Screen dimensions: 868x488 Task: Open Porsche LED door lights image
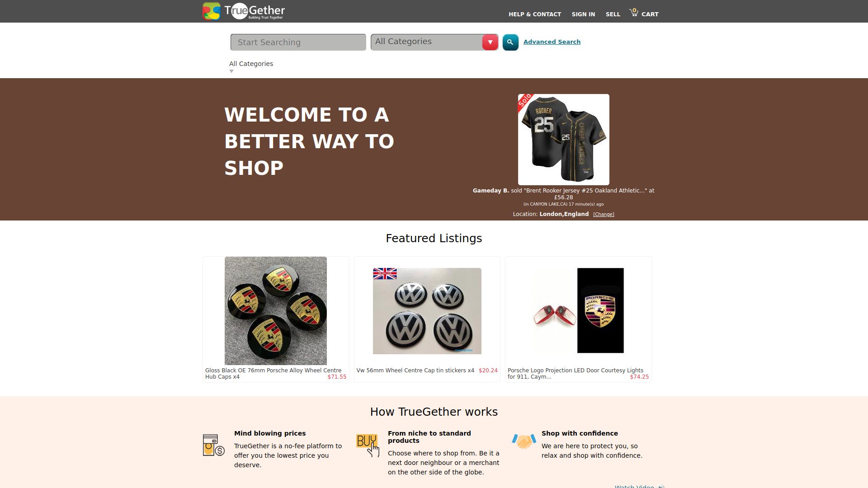click(x=578, y=310)
